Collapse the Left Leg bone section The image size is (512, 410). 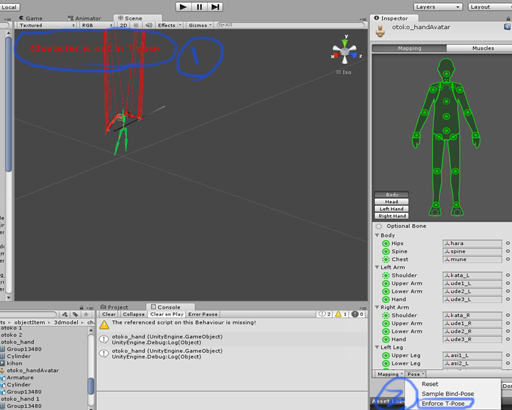coord(377,347)
